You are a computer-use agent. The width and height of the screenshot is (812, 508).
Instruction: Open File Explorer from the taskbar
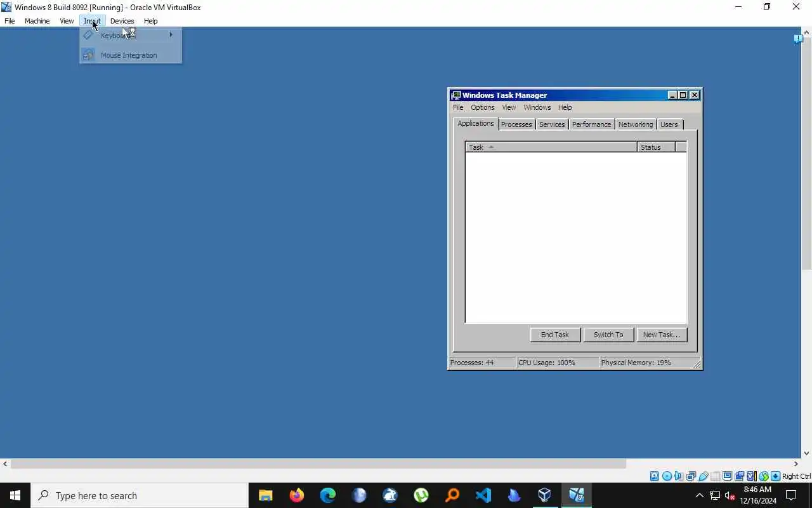[265, 495]
